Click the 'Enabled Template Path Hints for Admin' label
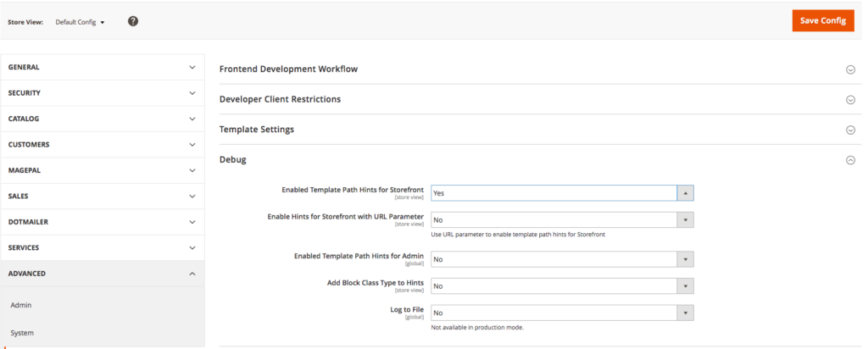868x349 pixels. tap(359, 256)
